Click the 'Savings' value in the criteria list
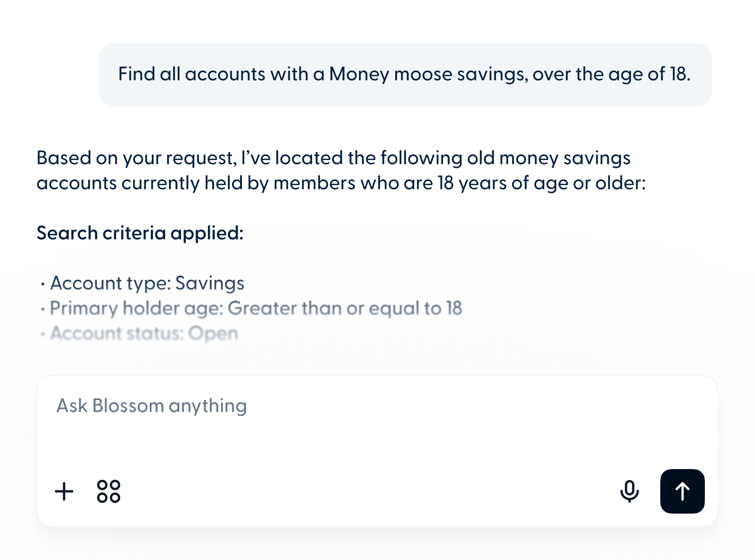Image resolution: width=755 pixels, height=560 pixels. pos(210,283)
